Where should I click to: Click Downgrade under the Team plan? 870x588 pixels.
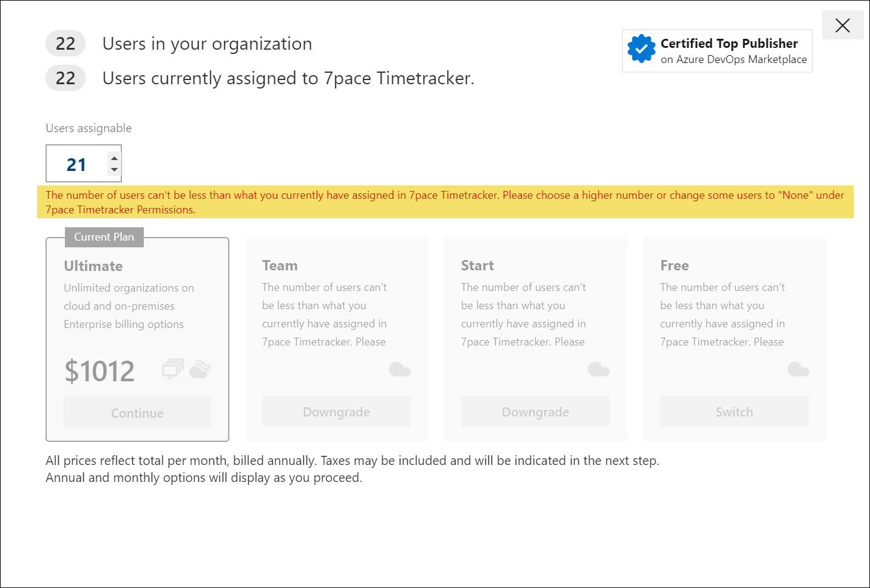pyautogui.click(x=336, y=412)
